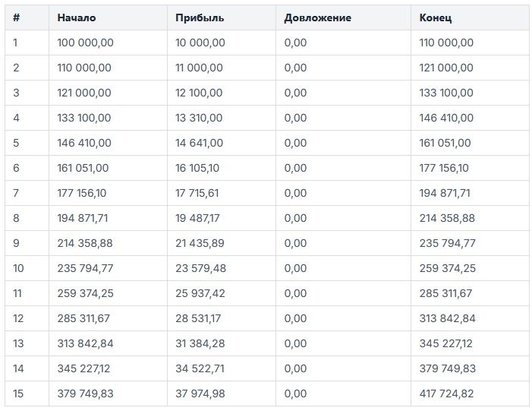Select profit value 21 435,89

coord(199,243)
